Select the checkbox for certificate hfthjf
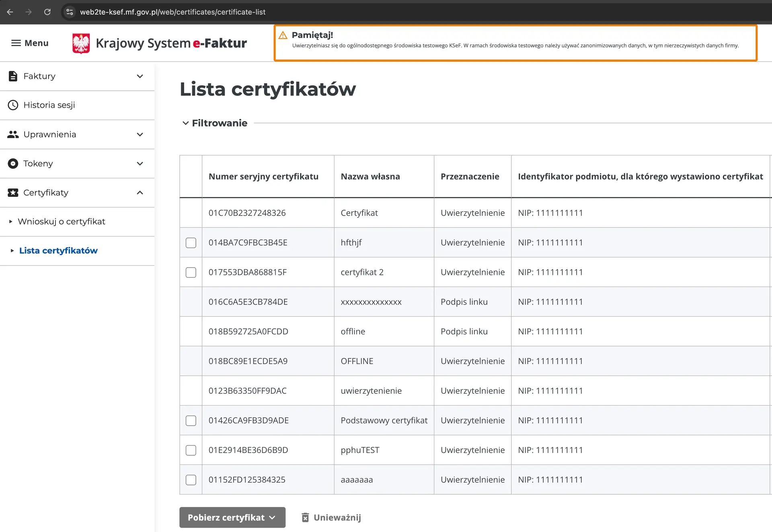 (x=191, y=243)
